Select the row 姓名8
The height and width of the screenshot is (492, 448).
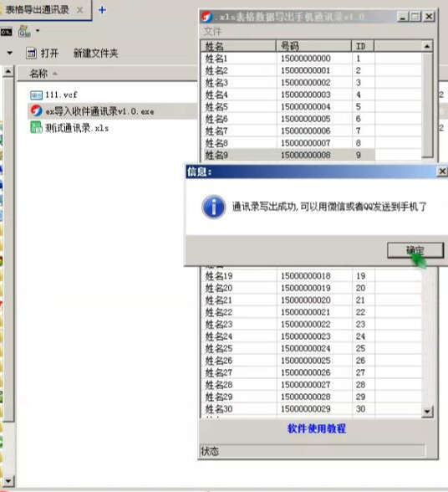288,143
